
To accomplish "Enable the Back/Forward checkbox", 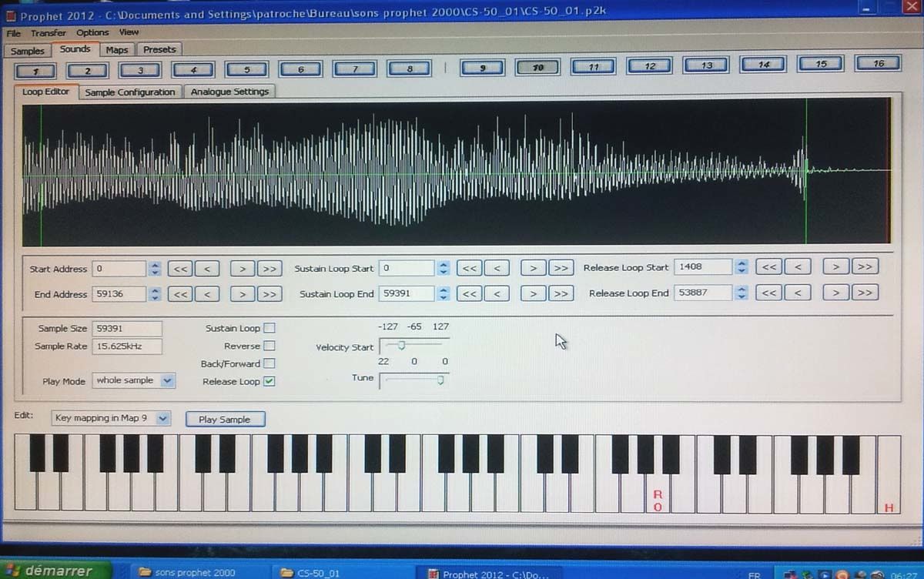I will click(269, 363).
